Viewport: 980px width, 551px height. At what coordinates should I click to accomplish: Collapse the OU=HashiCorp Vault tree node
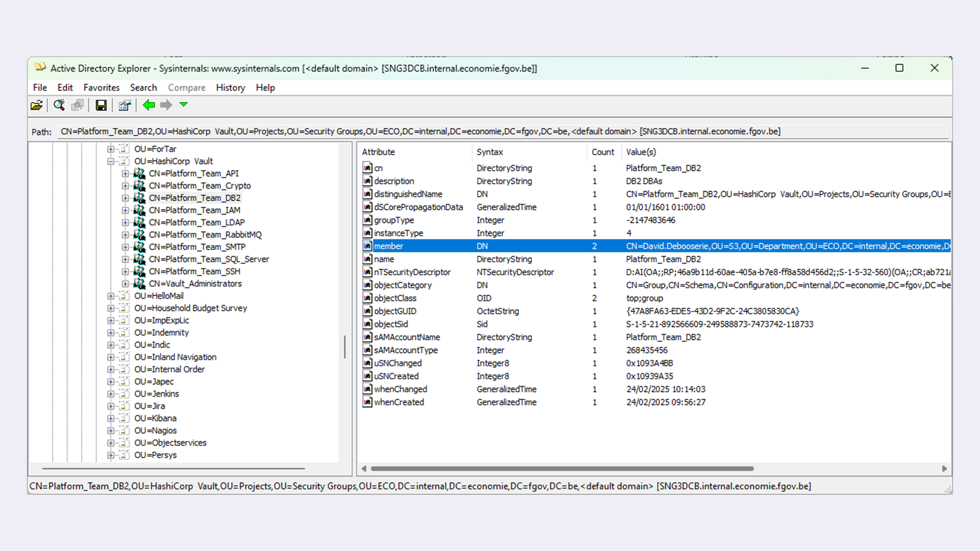pyautogui.click(x=111, y=161)
